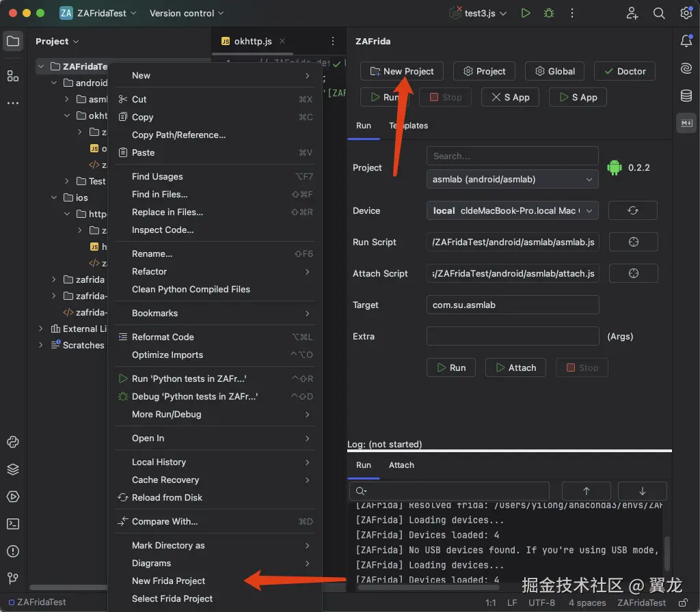Click the Attach button
This screenshot has height=612, width=700.
click(515, 367)
